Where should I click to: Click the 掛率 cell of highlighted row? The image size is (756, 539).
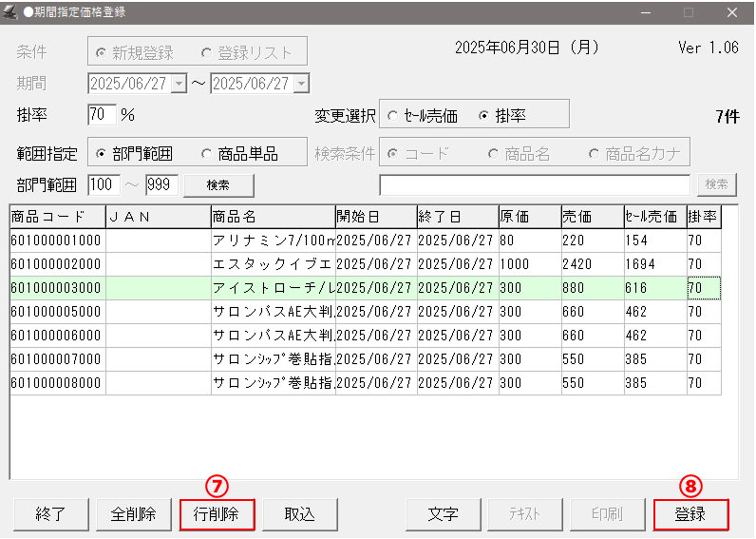[703, 287]
